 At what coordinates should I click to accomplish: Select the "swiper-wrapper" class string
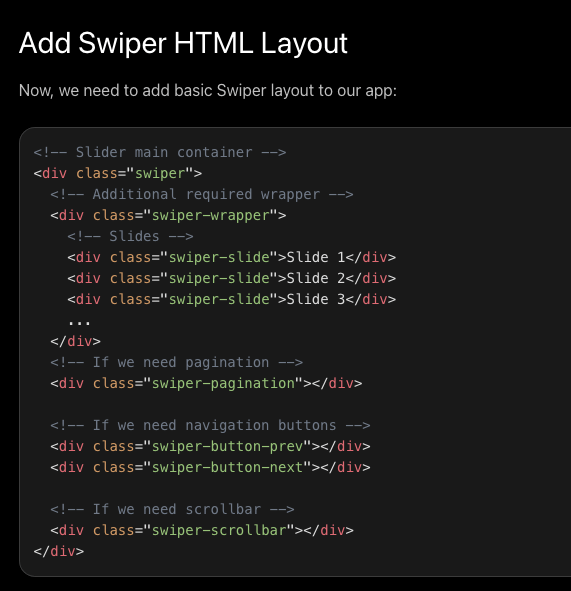pos(210,216)
